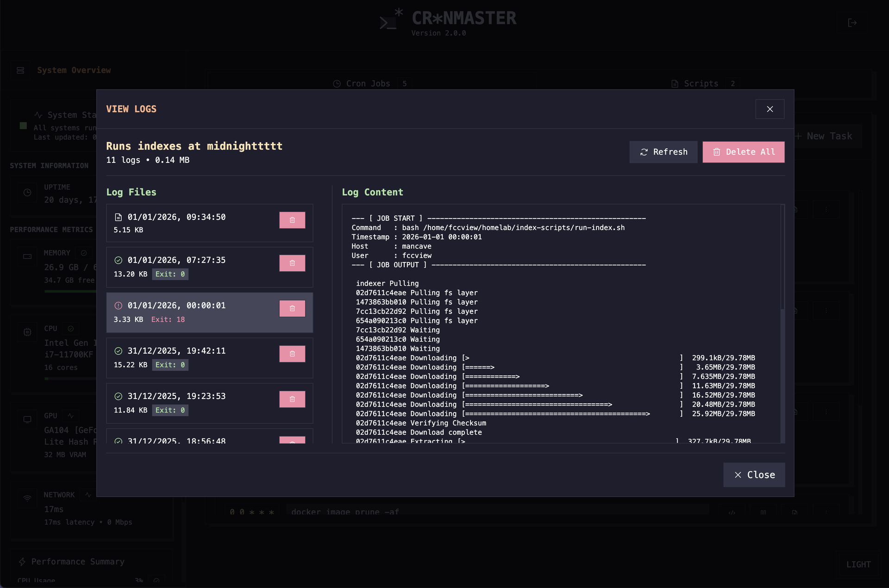This screenshot has width=889, height=588.
Task: Click the bottom Close button
Action: [754, 475]
